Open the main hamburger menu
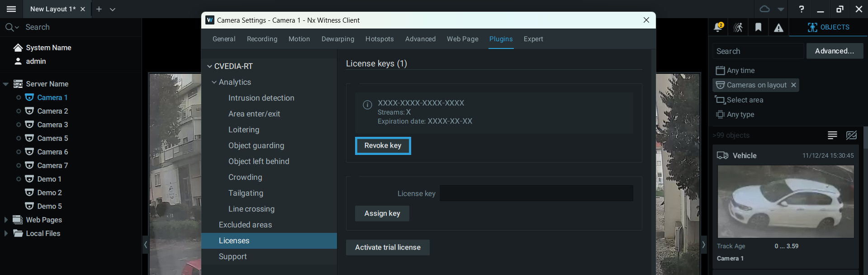Image resolution: width=868 pixels, height=275 pixels. point(11,9)
